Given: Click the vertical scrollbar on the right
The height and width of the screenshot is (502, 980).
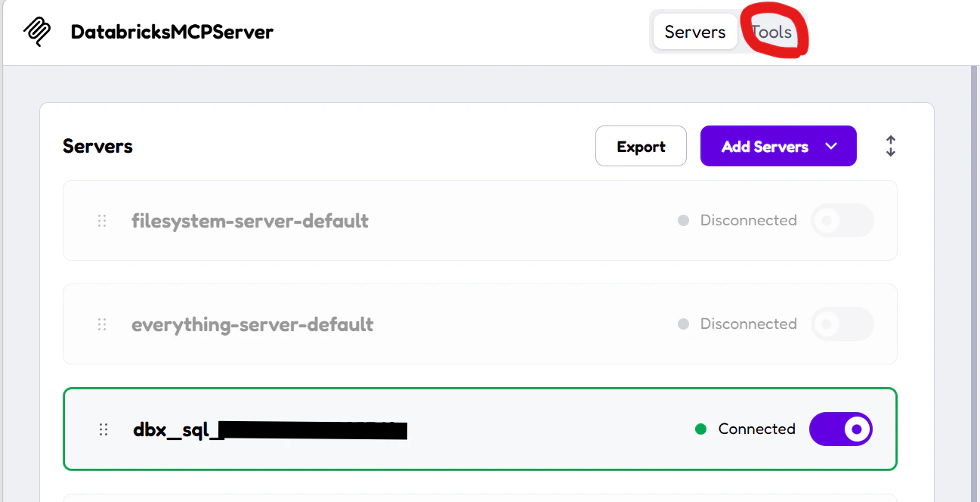Looking at the screenshot, I should coord(975,284).
